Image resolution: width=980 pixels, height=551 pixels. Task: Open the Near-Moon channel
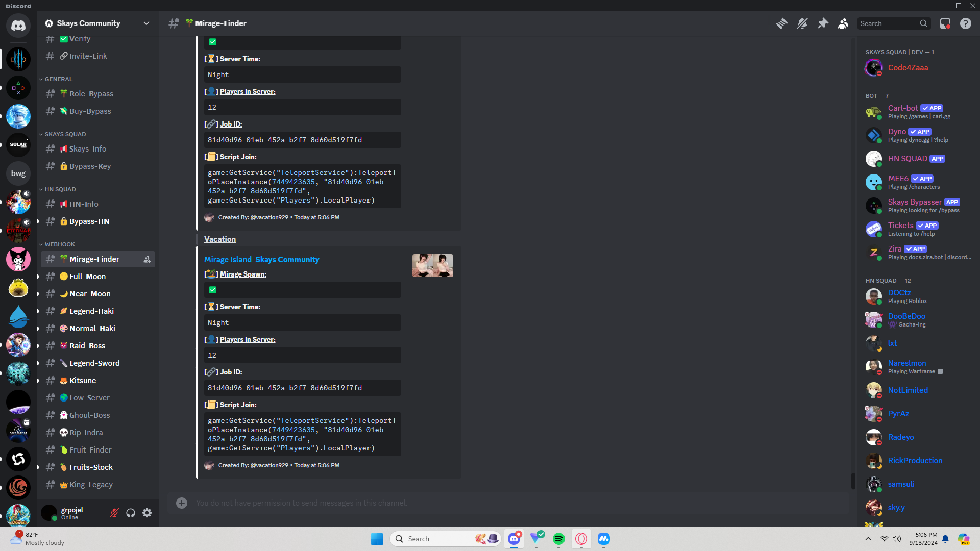pyautogui.click(x=98, y=294)
